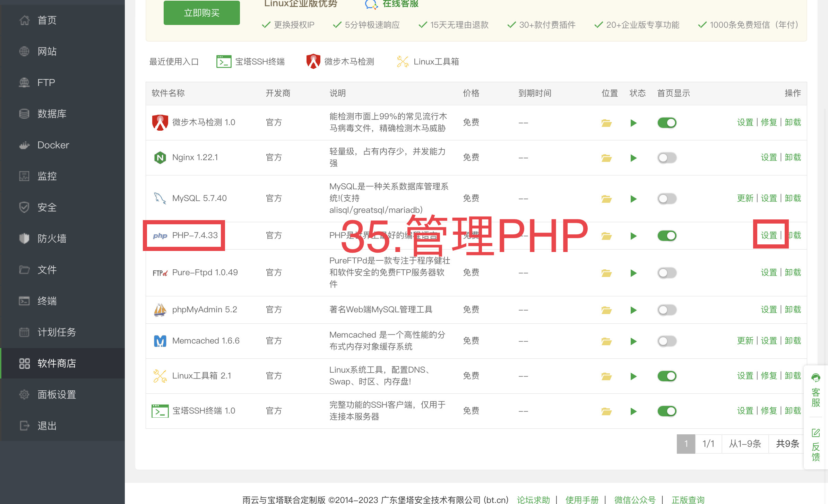
Task: Open FTP sidebar section
Action: pyautogui.click(x=62, y=82)
